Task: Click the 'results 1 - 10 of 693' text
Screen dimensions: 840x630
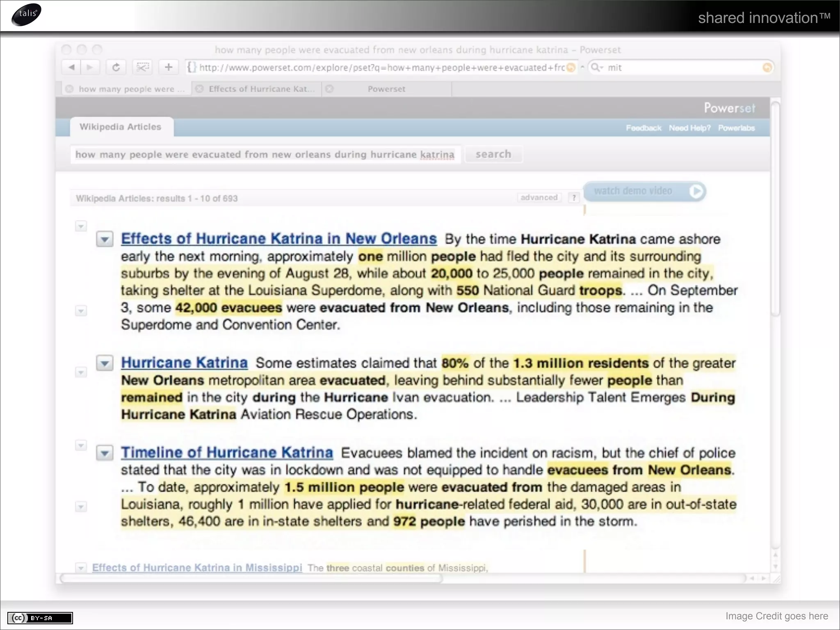Action: 196,199
